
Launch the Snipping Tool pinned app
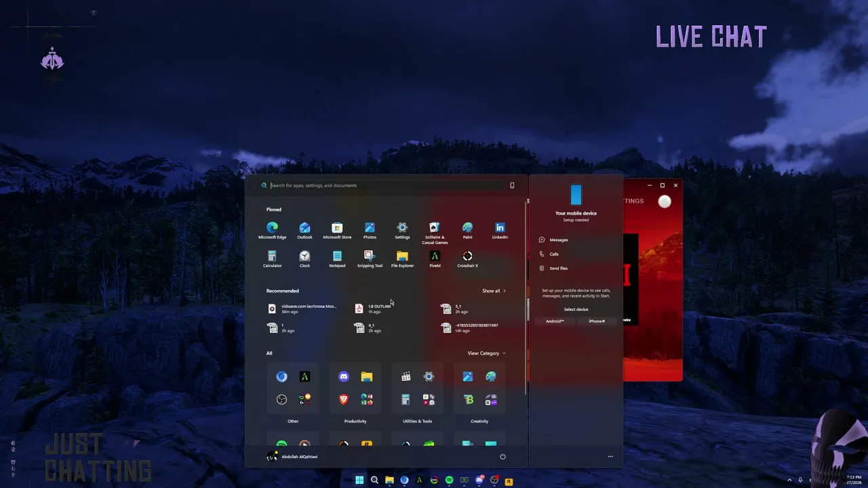pos(370,259)
